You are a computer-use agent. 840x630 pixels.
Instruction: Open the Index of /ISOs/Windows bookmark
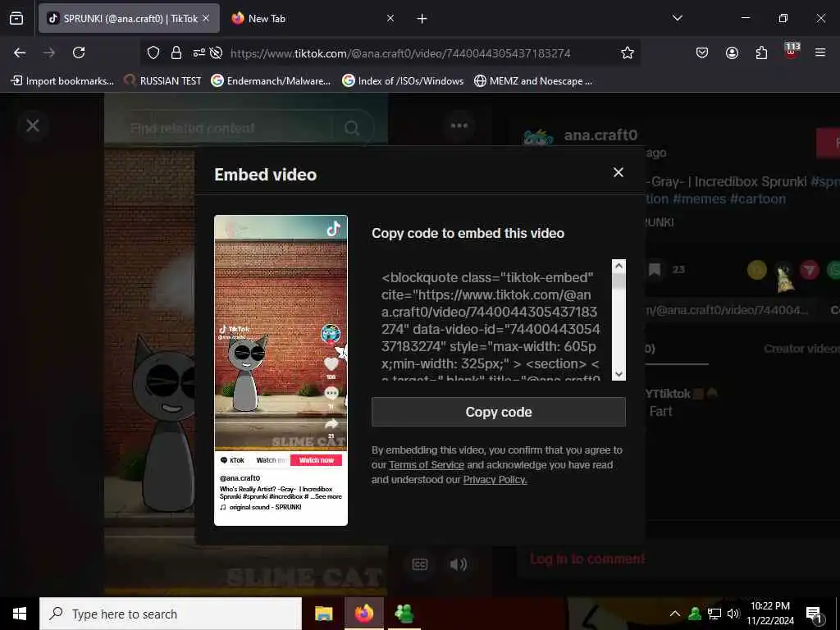coord(403,81)
